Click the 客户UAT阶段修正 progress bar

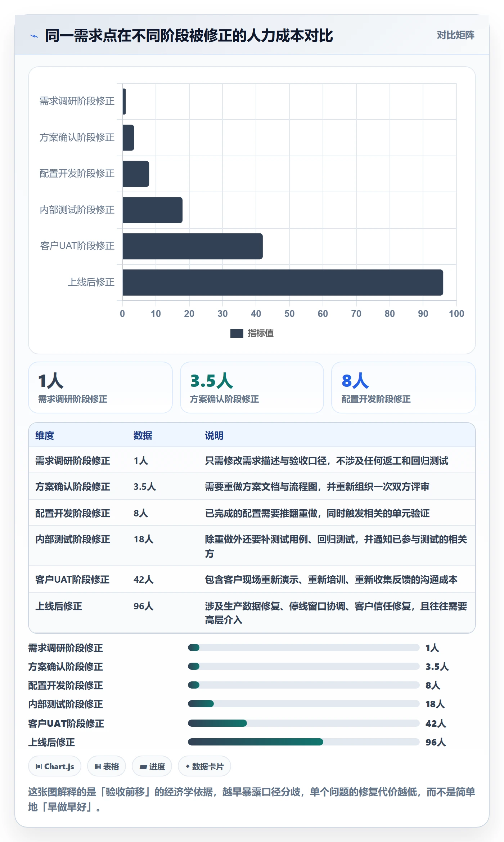304,723
